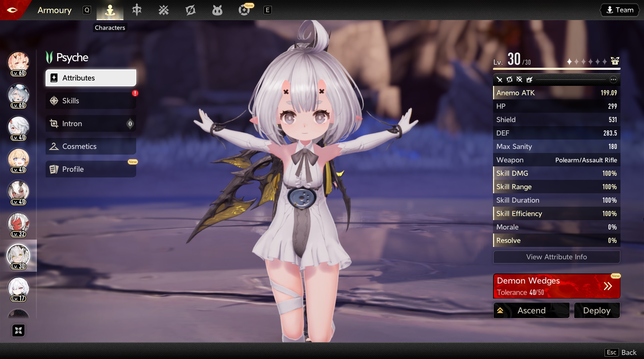Click the second icon in attribute header

[x=509, y=80]
